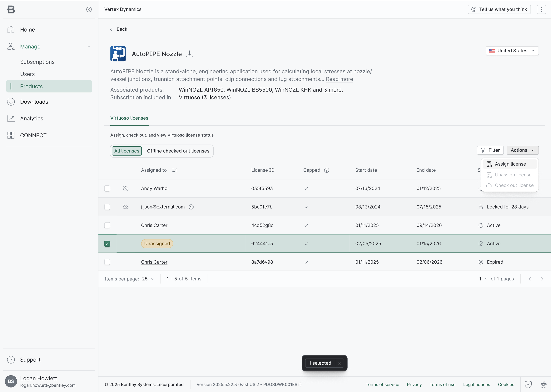
Task: Click Active status icon for license 4cd52g8c
Action: click(x=481, y=225)
